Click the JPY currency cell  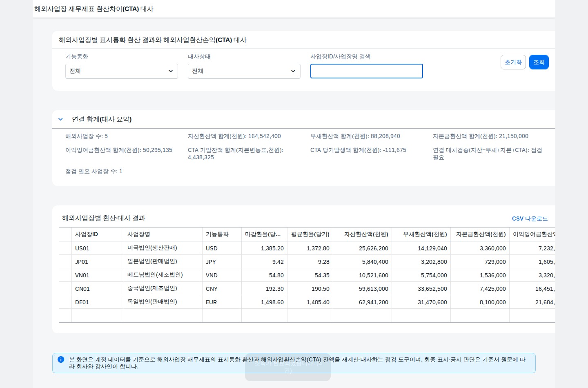point(222,262)
